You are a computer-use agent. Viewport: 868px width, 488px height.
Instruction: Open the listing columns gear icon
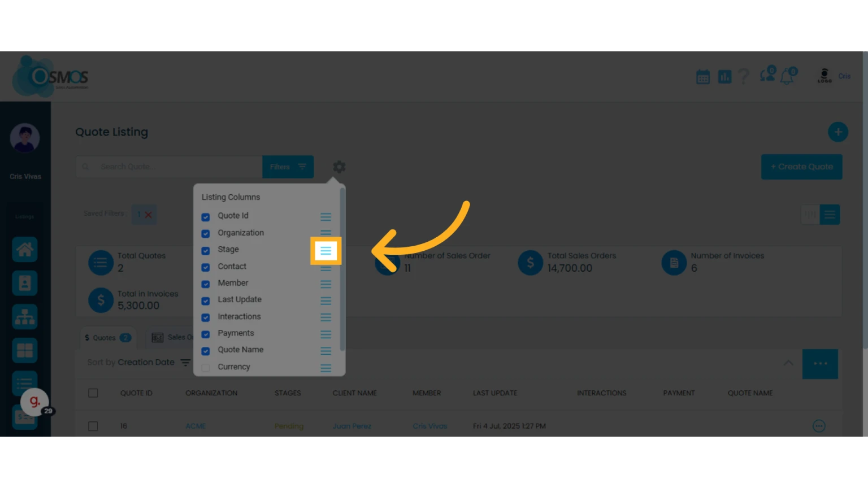point(339,167)
